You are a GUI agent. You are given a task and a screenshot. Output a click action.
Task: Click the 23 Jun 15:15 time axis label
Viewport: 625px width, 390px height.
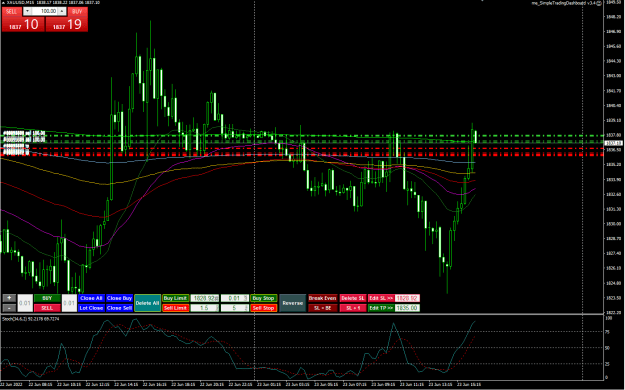[469, 385]
